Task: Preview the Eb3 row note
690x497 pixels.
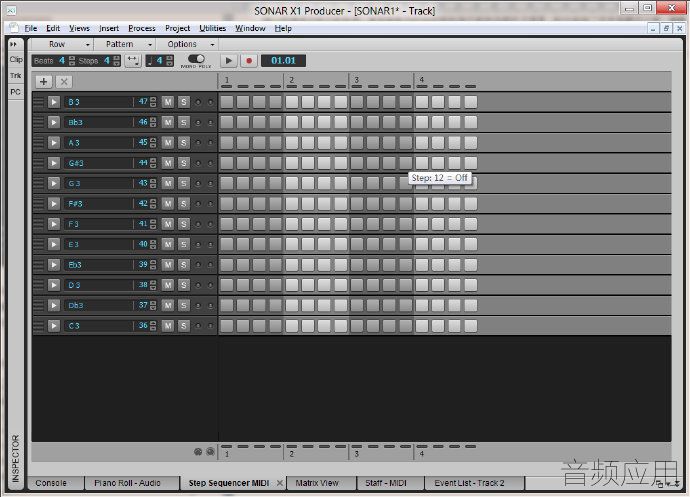Action: [54, 265]
